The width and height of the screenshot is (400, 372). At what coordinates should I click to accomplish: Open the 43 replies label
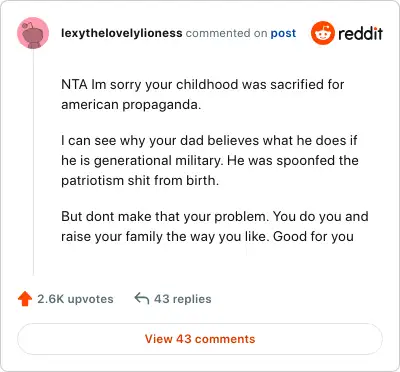183,299
